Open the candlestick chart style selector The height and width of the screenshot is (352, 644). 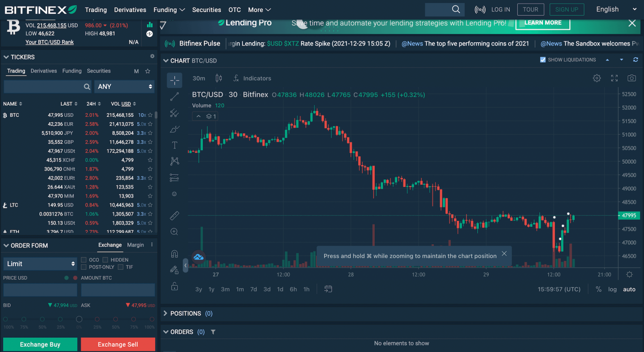pos(219,78)
